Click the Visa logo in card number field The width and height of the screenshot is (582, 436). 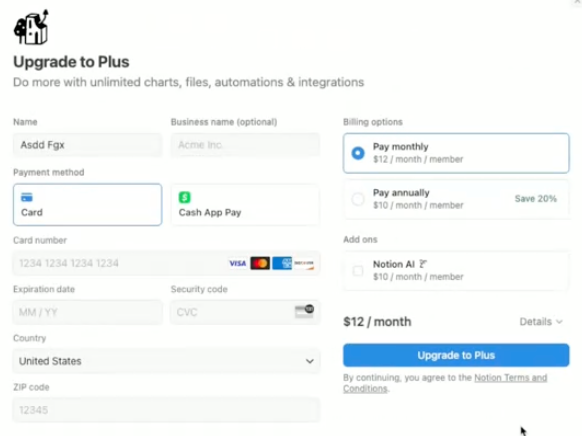pyautogui.click(x=238, y=263)
